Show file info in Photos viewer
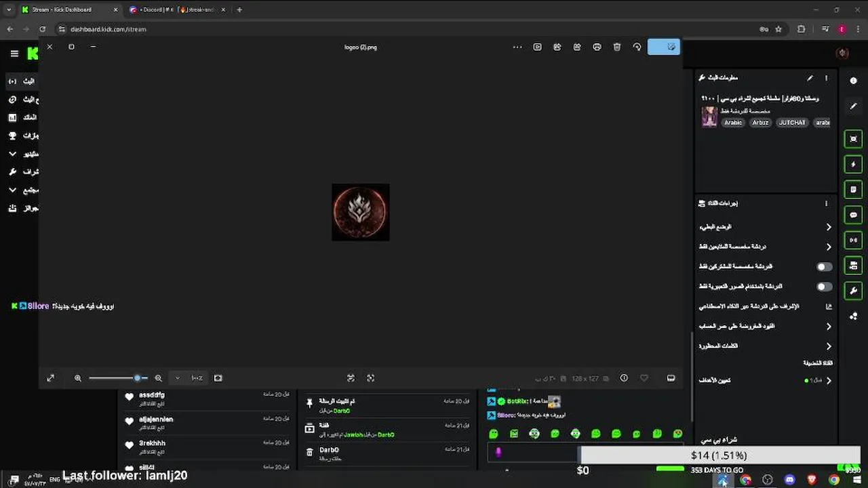Screen dimensions: 868x488 624,378
